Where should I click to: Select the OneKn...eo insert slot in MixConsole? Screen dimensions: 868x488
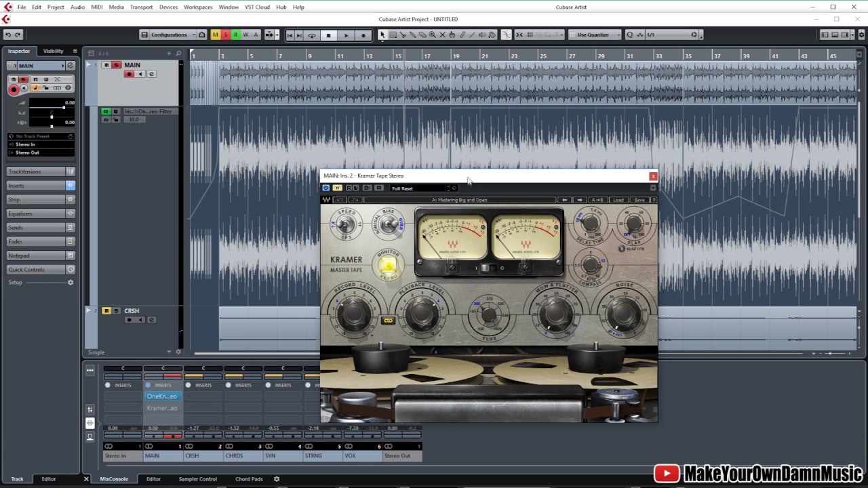coord(162,396)
